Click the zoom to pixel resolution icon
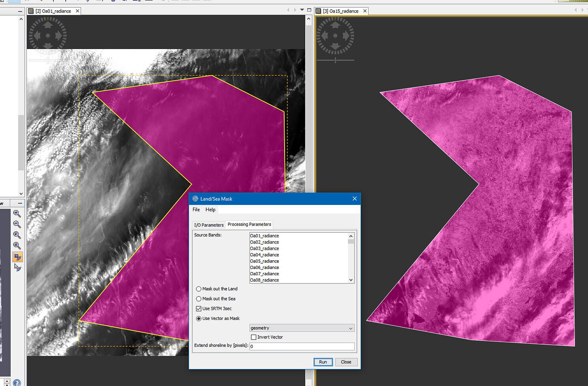This screenshot has width=588, height=386. pyautogui.click(x=17, y=235)
